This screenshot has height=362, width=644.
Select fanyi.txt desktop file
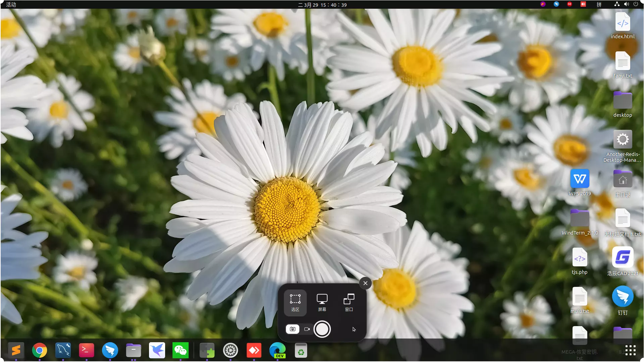click(623, 65)
